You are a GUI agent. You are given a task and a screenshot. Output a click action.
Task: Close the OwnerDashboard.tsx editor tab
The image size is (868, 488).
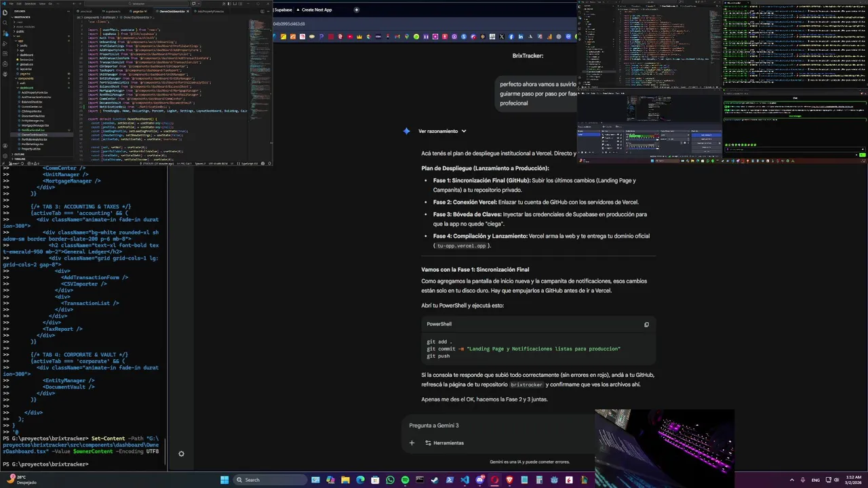(x=188, y=12)
